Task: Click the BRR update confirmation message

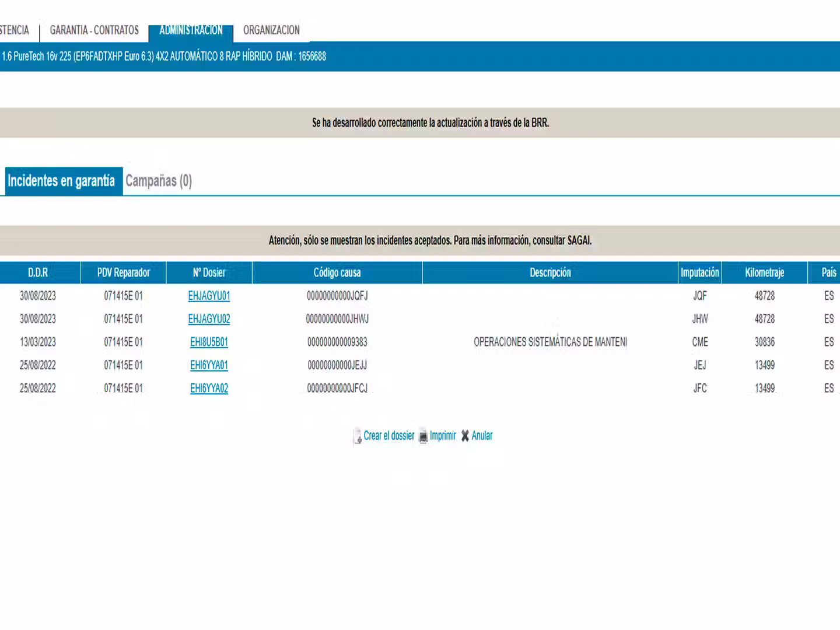Action: [x=430, y=123]
